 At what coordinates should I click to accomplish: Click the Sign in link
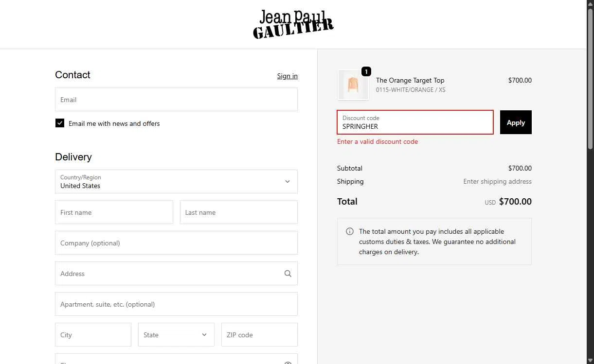[x=288, y=76]
